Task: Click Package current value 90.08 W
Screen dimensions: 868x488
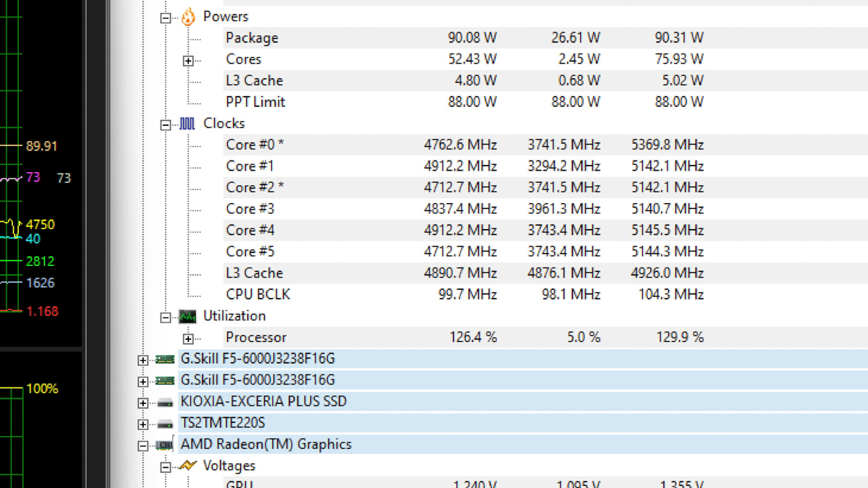Action: click(x=472, y=38)
